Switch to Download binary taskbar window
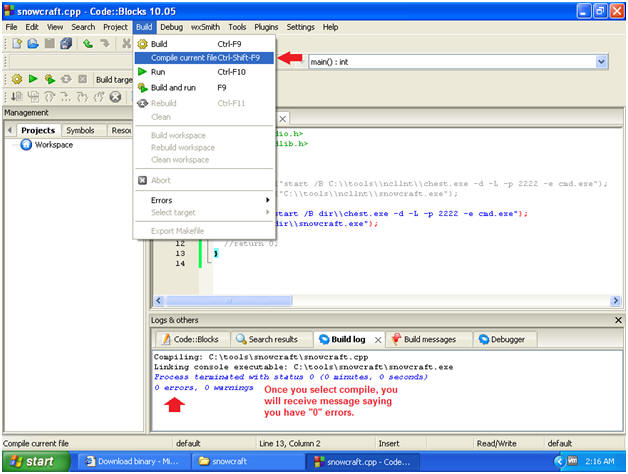The width and height of the screenshot is (628, 474). coord(133,462)
